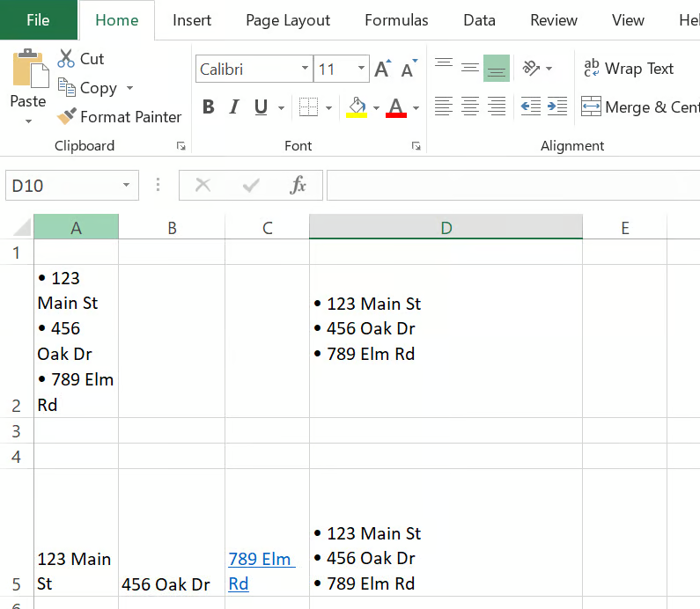
Task: Click the Increase Font Size icon
Action: pyautogui.click(x=382, y=70)
